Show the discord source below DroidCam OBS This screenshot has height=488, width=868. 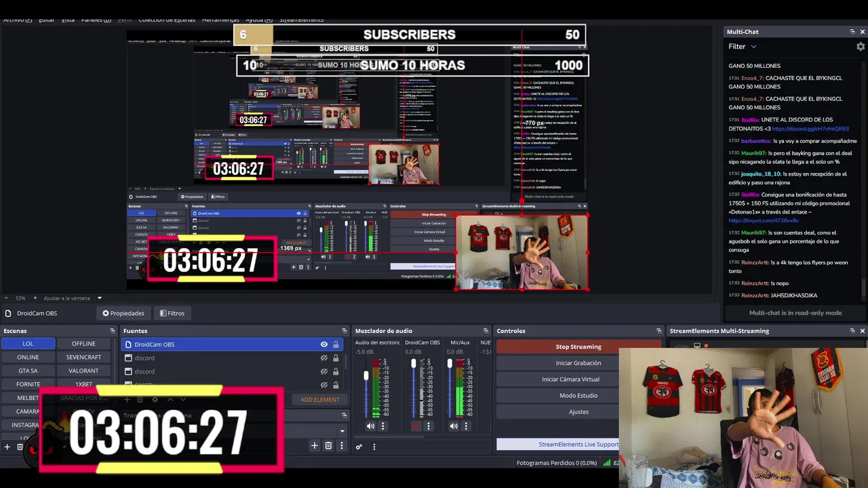[x=324, y=358]
